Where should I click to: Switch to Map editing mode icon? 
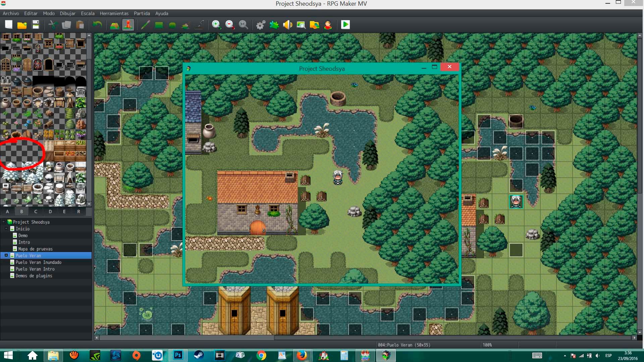point(115,25)
